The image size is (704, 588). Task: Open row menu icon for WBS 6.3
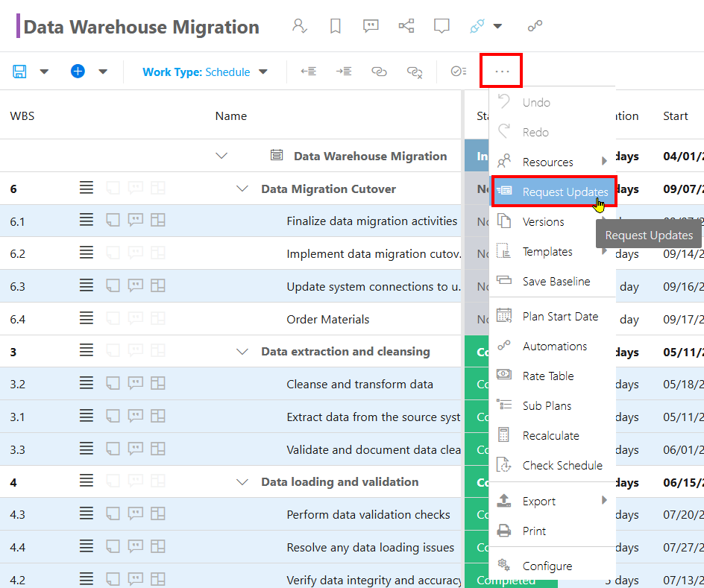point(87,285)
